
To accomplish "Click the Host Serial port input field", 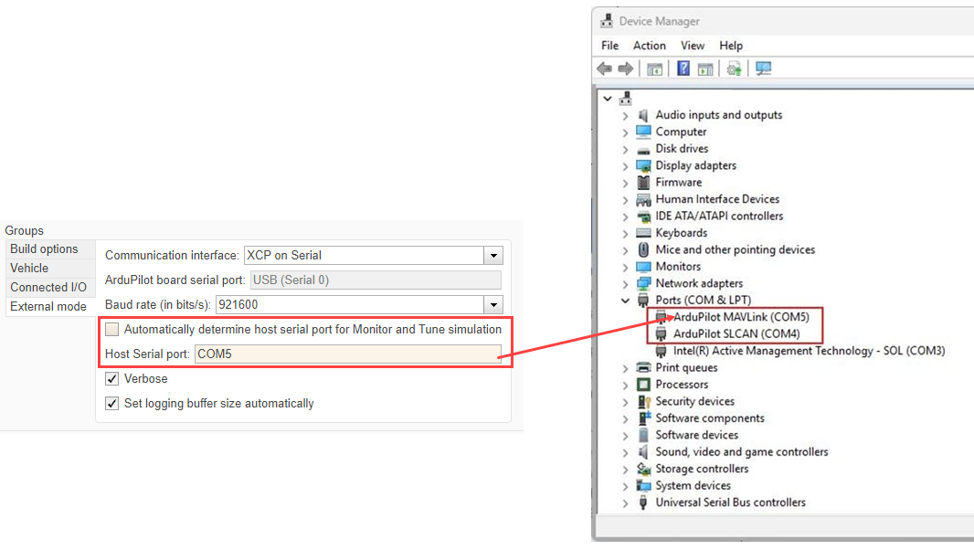I will 347,354.
